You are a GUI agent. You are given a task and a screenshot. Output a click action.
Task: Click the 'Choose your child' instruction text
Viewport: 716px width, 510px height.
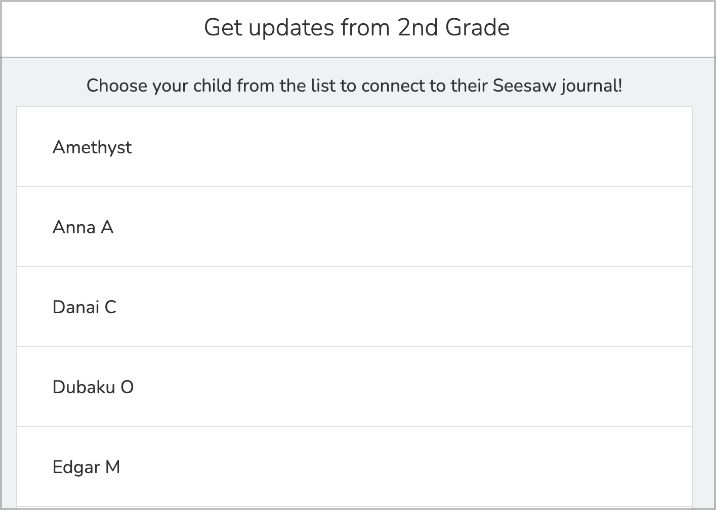tap(354, 85)
